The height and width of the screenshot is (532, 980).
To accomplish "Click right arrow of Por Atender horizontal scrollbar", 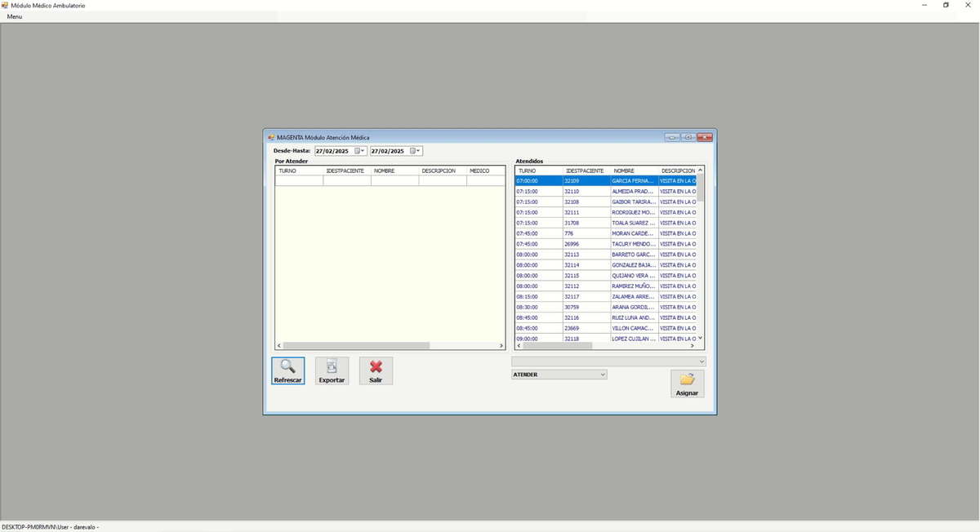I will 501,346.
